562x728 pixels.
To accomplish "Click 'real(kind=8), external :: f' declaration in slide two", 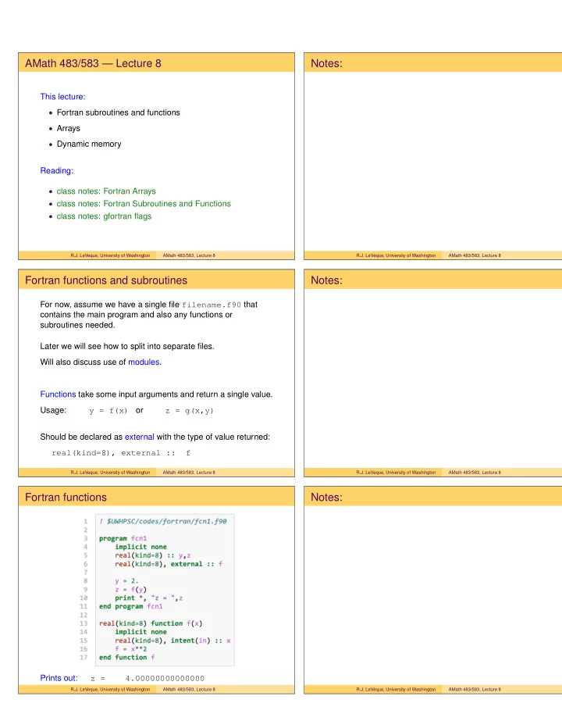I will [121, 453].
